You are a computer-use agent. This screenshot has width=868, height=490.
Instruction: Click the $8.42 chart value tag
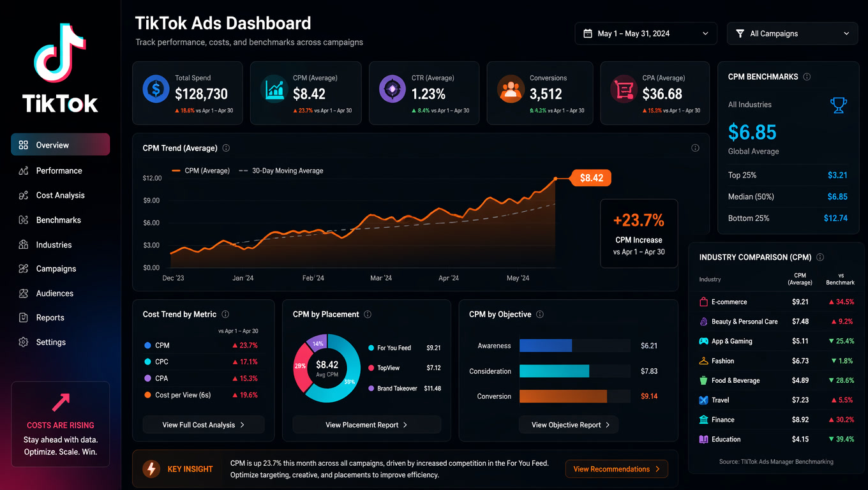pos(591,178)
